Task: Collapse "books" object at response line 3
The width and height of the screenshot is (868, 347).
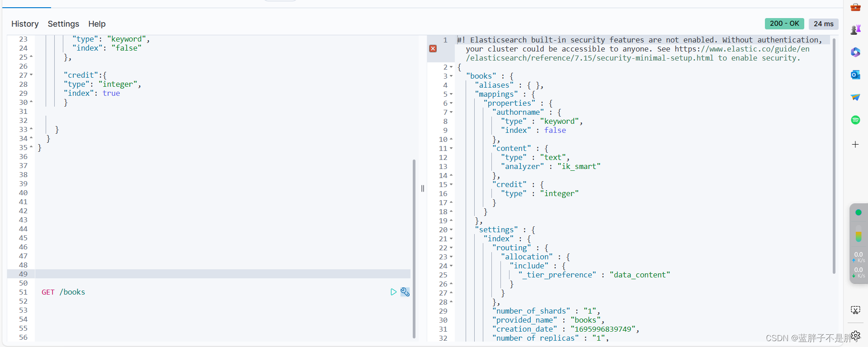Action: (x=451, y=76)
